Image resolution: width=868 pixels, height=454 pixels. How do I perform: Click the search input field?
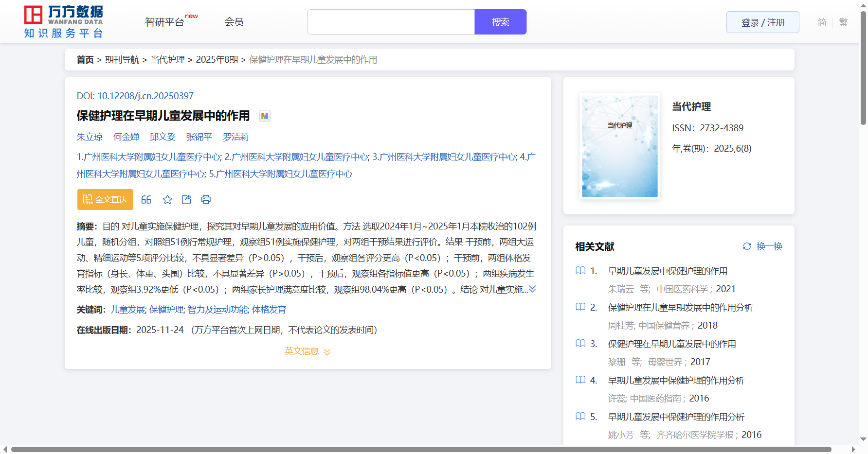coord(391,22)
